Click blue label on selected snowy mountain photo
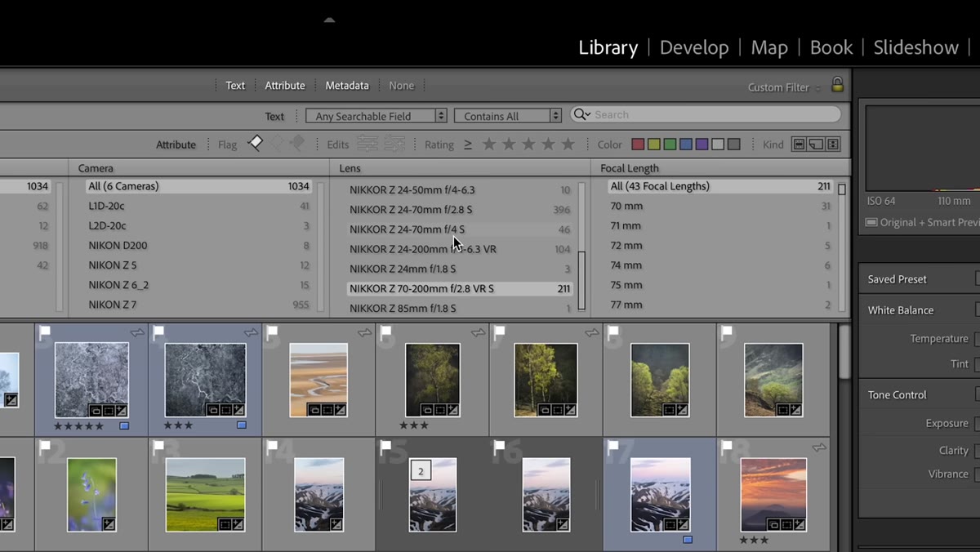 (688, 540)
